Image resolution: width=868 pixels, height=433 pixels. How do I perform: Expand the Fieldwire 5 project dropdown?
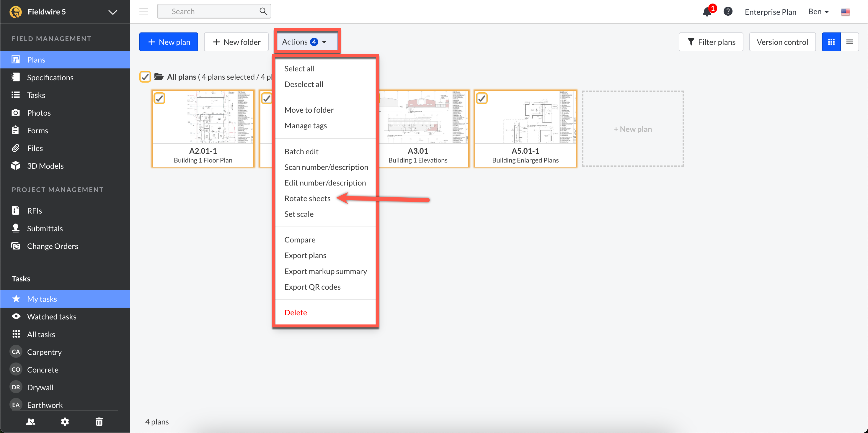(x=112, y=12)
